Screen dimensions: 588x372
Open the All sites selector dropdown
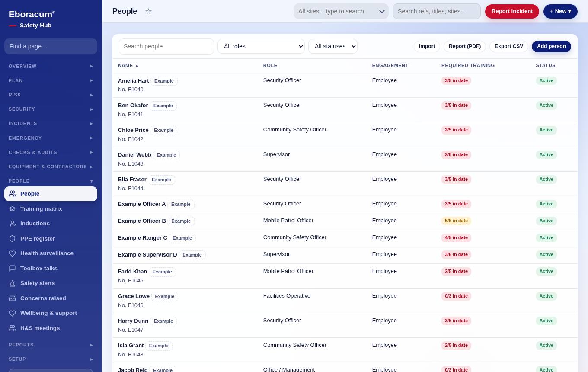click(x=341, y=11)
